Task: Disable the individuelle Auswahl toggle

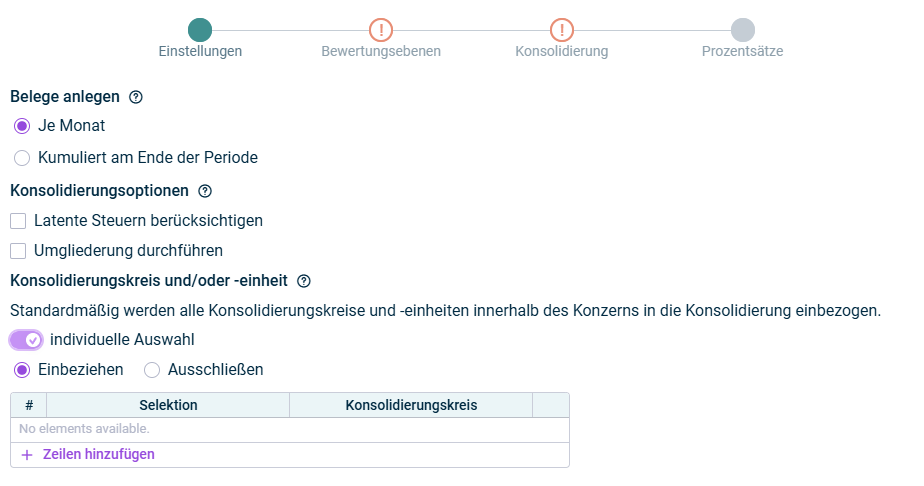Action: click(26, 340)
